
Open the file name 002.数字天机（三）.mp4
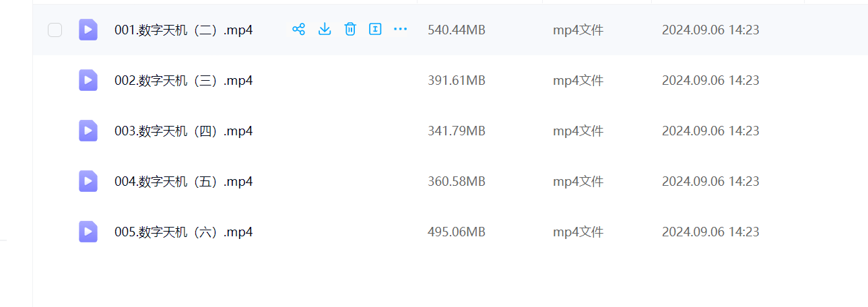[183, 80]
